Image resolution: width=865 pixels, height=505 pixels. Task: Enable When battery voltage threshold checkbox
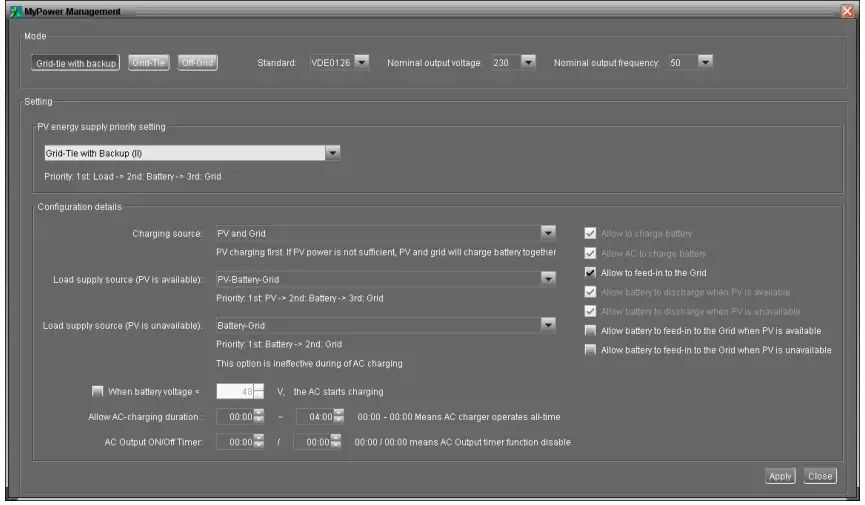[x=98, y=391]
